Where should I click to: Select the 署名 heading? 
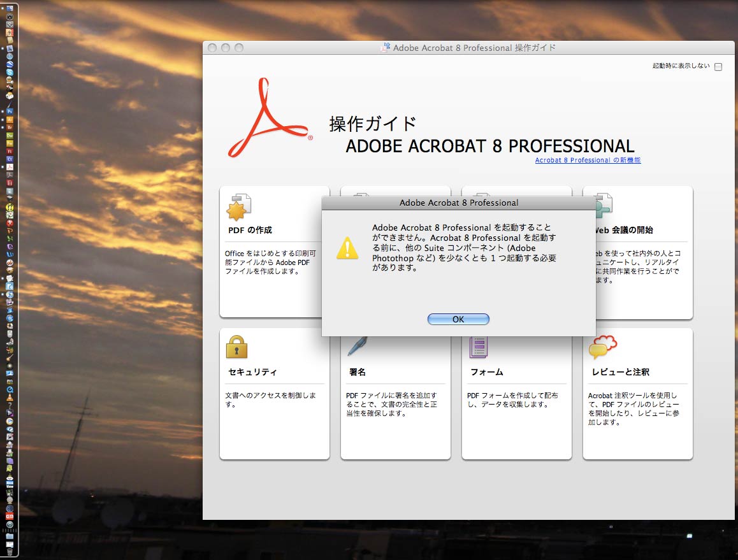click(358, 372)
